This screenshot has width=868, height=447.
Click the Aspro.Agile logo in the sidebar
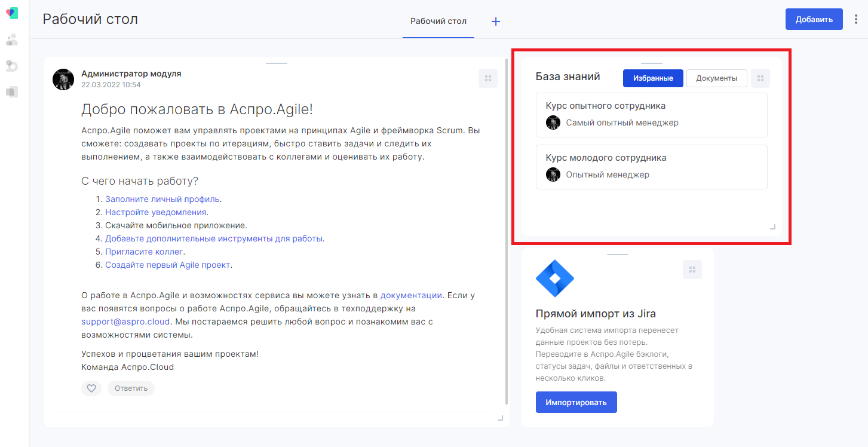tap(12, 13)
